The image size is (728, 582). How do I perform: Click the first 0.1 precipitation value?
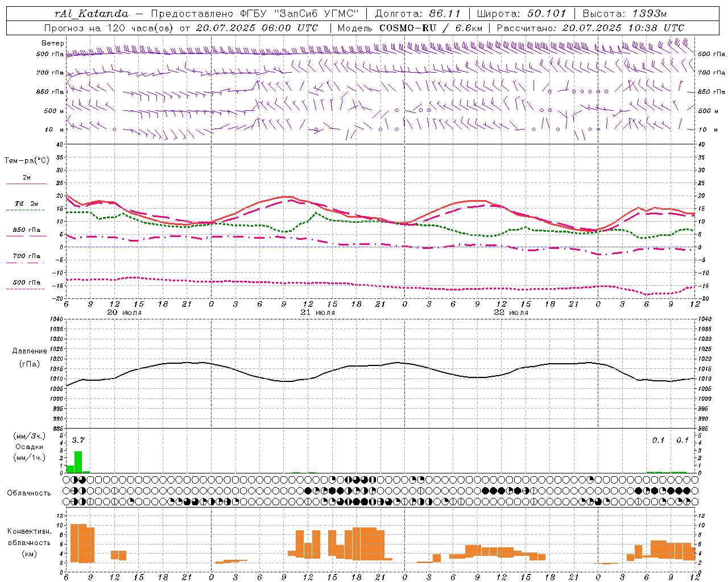click(x=658, y=440)
